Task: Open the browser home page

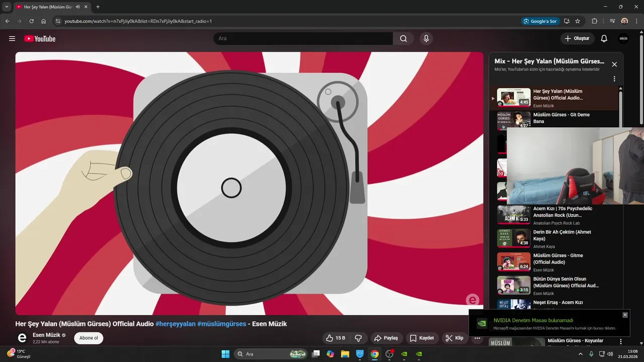Action: (44, 21)
